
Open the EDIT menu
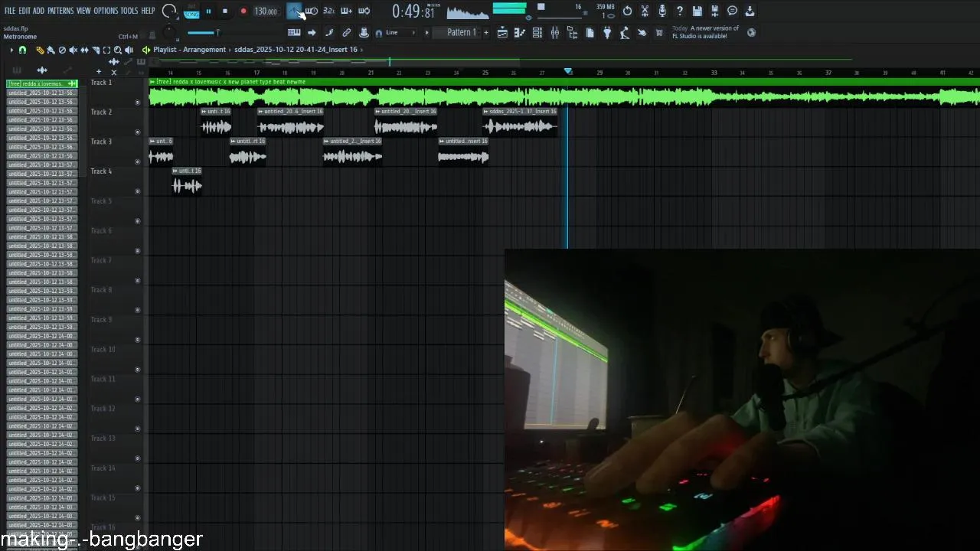[24, 11]
